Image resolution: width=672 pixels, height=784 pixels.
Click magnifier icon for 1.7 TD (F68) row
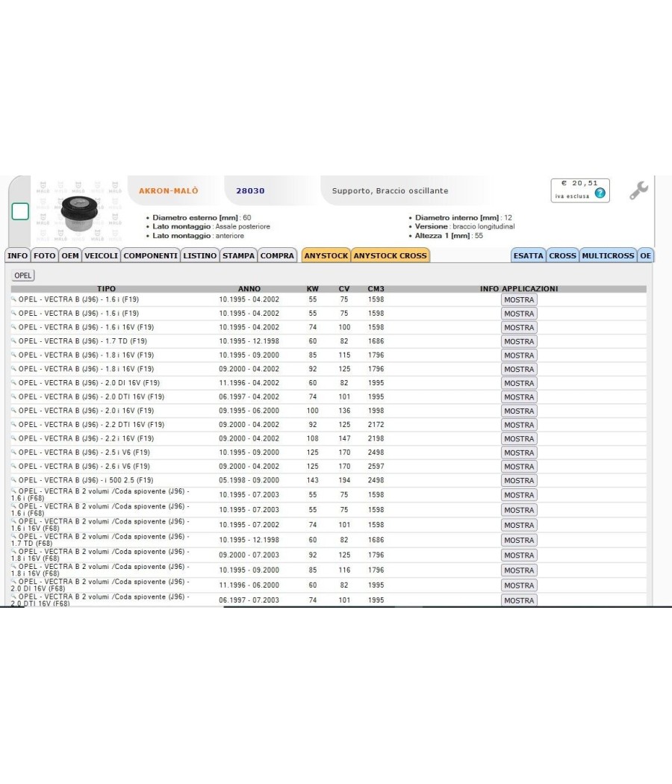(13, 536)
